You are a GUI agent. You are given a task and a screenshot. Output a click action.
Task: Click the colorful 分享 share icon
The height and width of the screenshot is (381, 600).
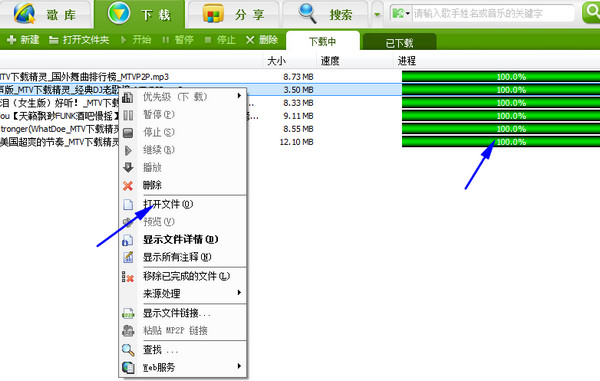(x=213, y=14)
